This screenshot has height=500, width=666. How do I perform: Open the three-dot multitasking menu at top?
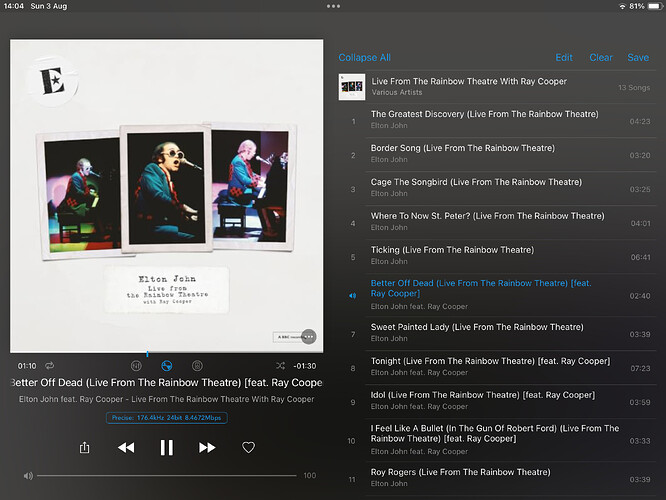tap(333, 6)
